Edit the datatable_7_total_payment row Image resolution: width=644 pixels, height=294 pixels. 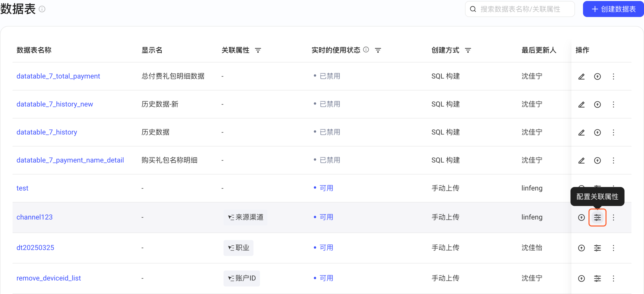point(581,76)
